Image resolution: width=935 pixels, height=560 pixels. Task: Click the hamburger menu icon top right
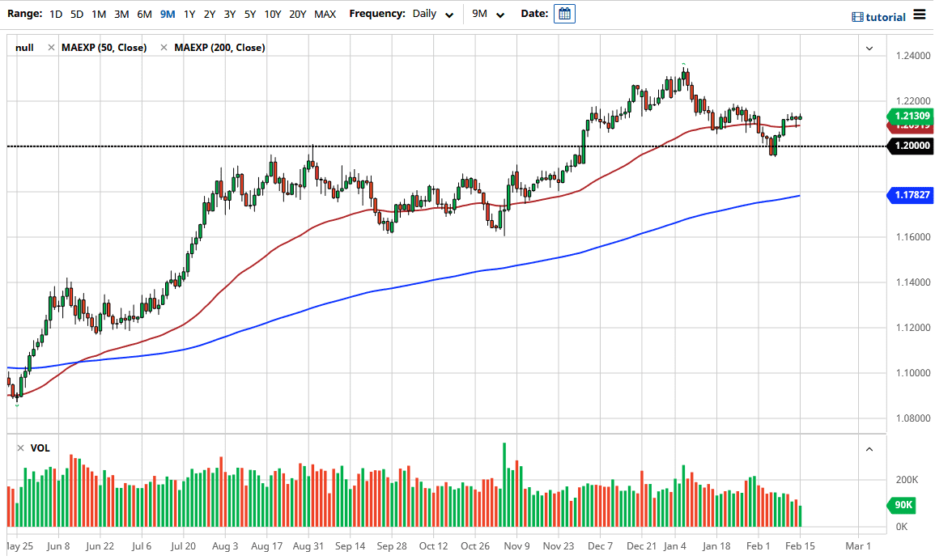click(x=920, y=13)
